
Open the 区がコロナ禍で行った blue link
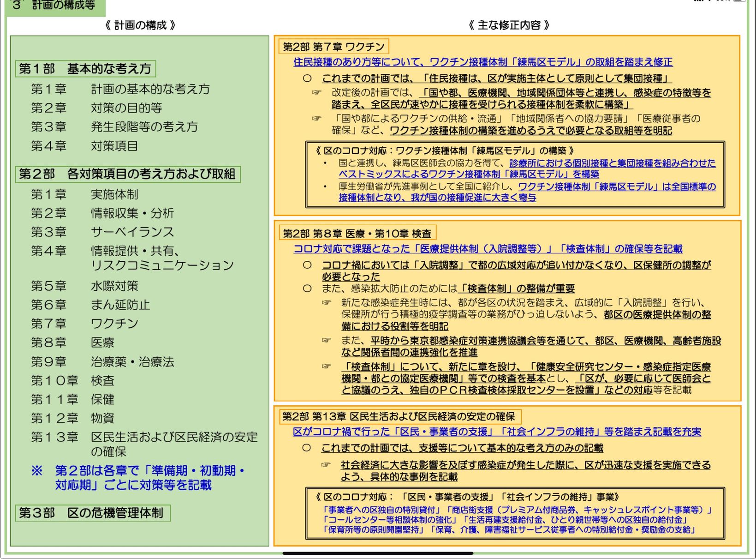pyautogui.click(x=496, y=432)
